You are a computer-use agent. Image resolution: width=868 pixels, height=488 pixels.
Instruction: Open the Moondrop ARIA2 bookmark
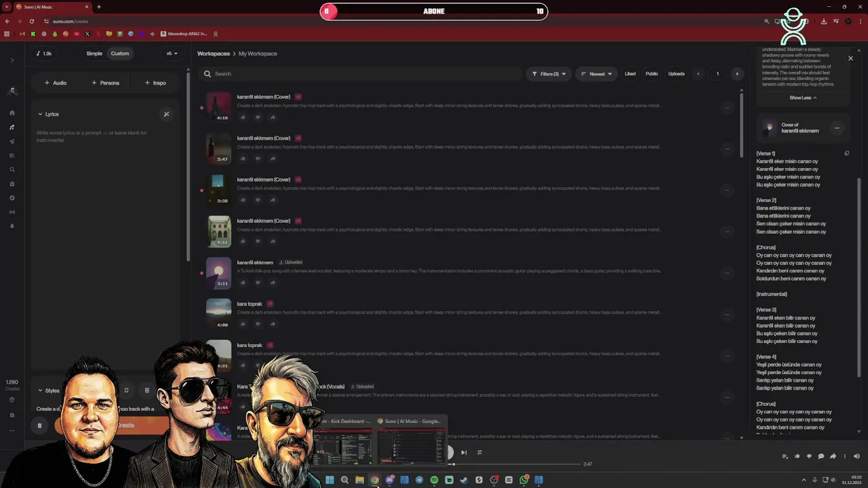[184, 34]
